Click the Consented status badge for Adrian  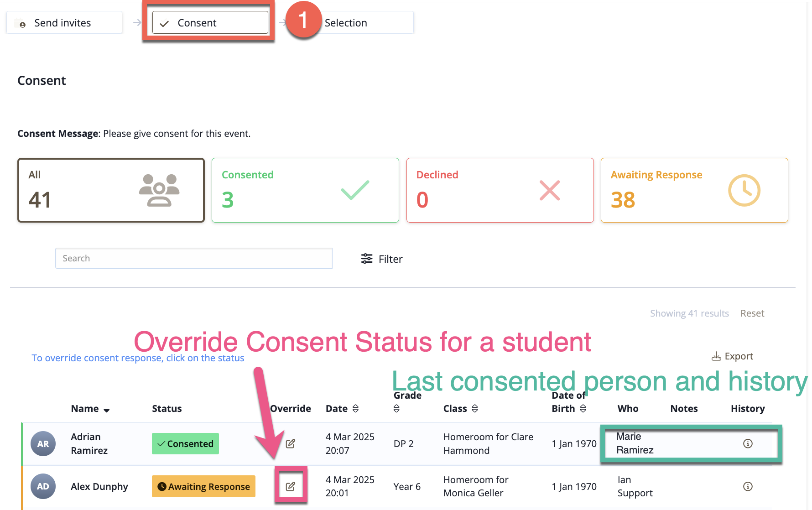pyautogui.click(x=185, y=443)
